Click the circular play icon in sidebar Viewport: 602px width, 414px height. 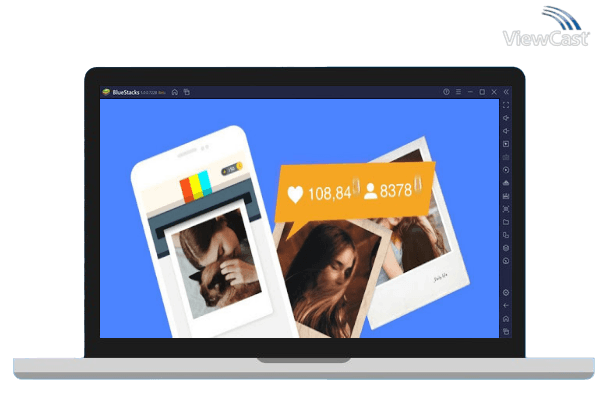[506, 170]
